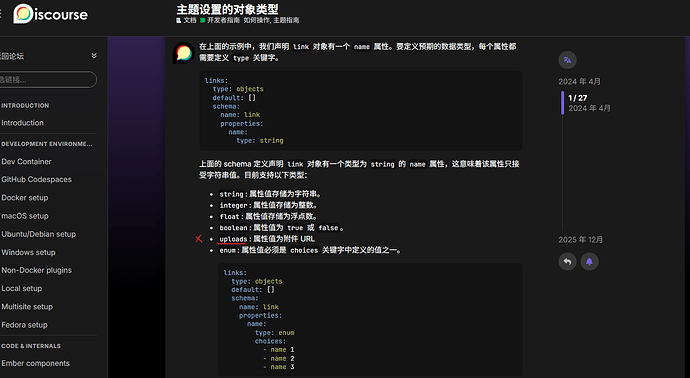
Task: Click the 1/27 timeline position text
Action: pyautogui.click(x=577, y=98)
